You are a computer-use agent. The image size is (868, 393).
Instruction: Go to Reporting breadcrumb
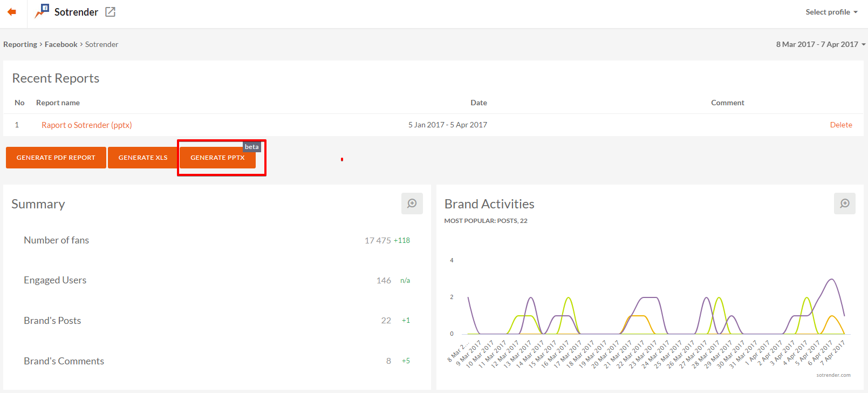[20, 44]
